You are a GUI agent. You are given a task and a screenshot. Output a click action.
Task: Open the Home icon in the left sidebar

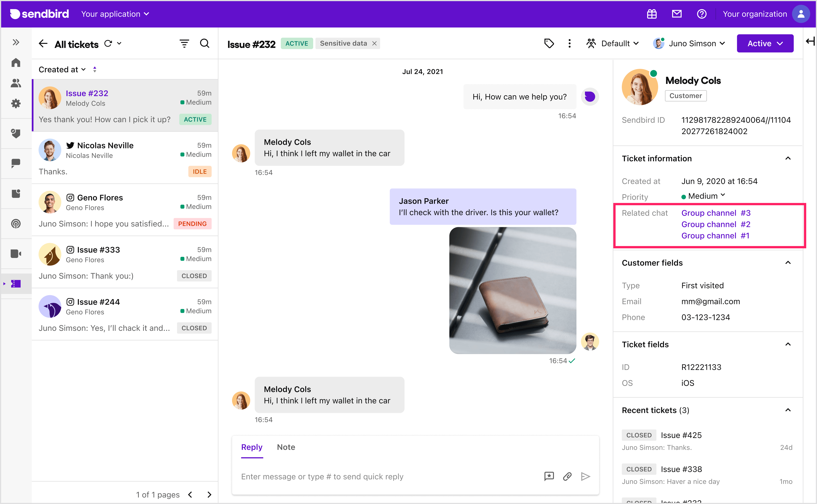pyautogui.click(x=16, y=63)
